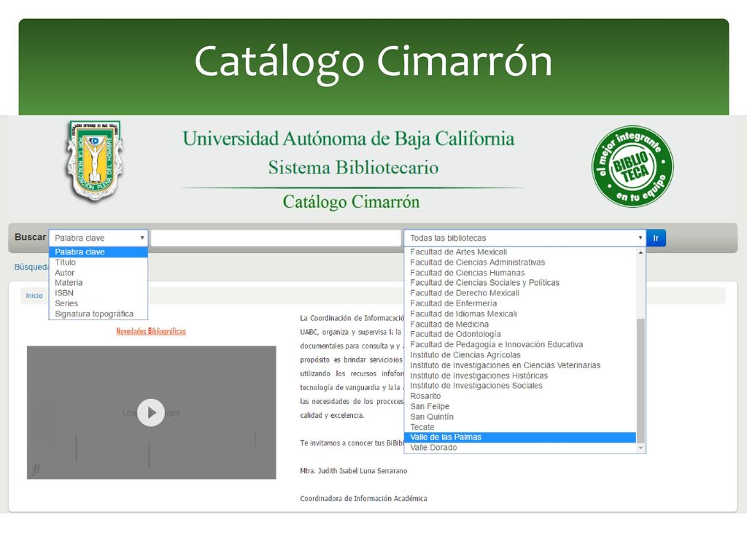Screen dimensions: 747x560
Task: Choose Materia from the search type list
Action: pyautogui.click(x=98, y=283)
